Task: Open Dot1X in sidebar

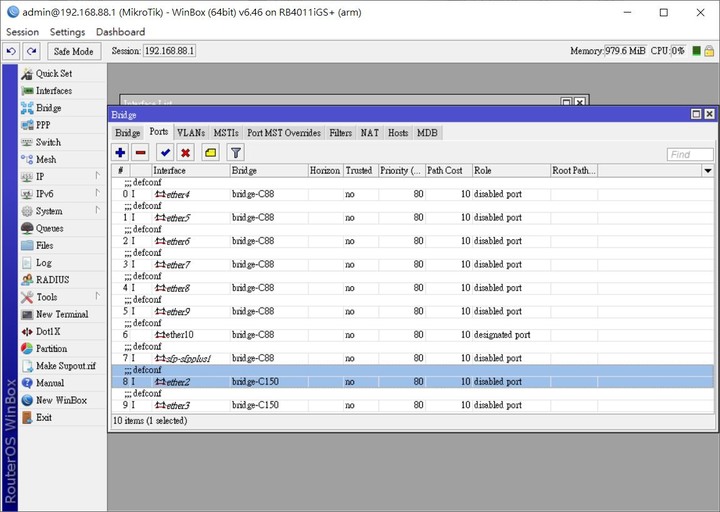Action: pyautogui.click(x=62, y=332)
